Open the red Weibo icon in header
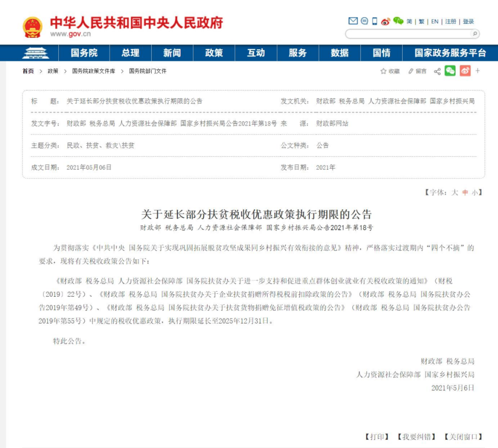The height and width of the screenshot is (448, 498). coord(386,21)
